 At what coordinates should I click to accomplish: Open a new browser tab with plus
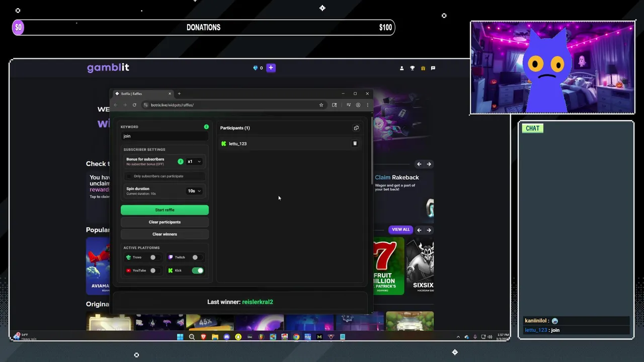(x=179, y=94)
